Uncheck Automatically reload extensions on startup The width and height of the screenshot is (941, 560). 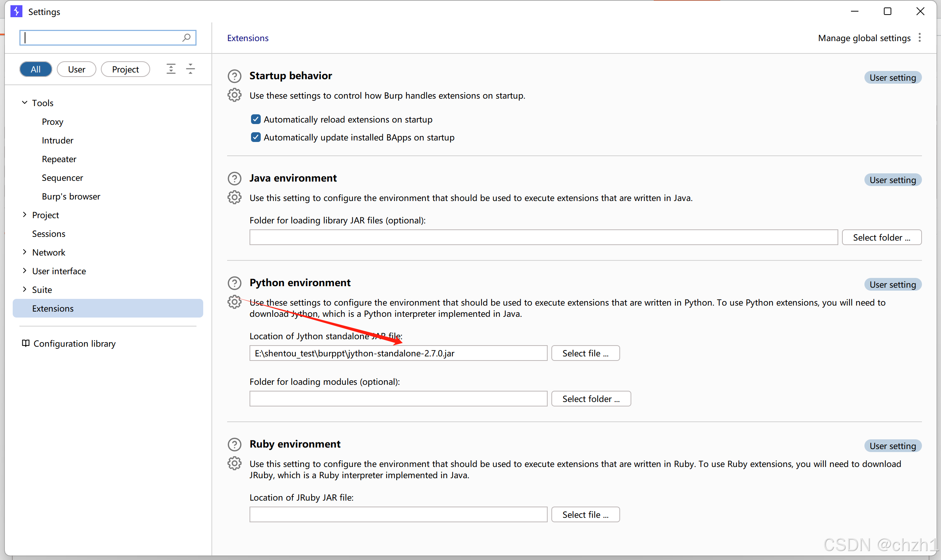(256, 119)
